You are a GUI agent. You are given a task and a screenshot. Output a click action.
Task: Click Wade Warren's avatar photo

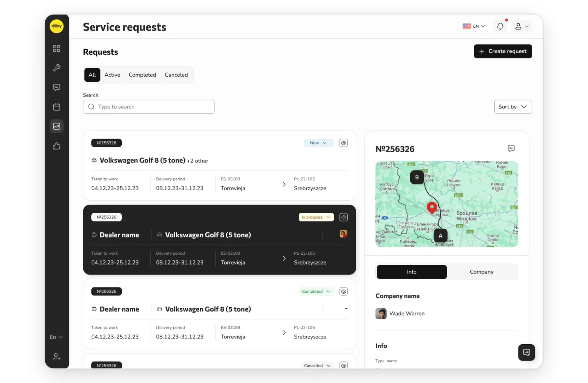381,314
